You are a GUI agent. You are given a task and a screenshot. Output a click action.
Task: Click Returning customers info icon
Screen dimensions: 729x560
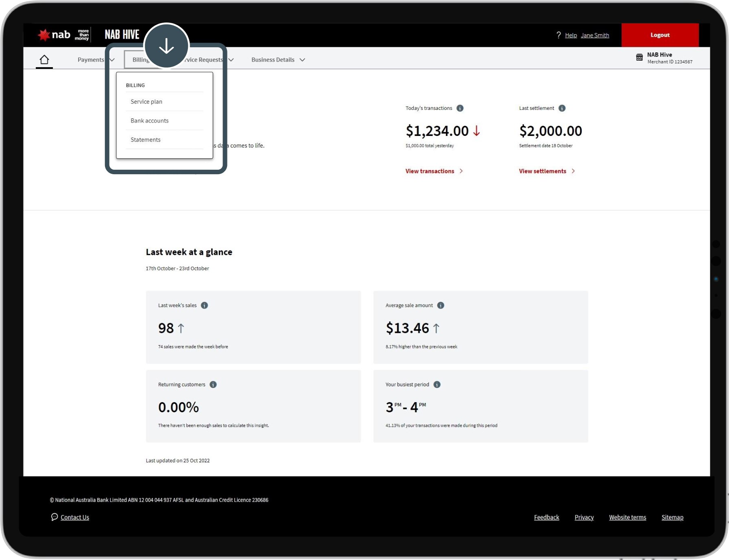point(213,385)
